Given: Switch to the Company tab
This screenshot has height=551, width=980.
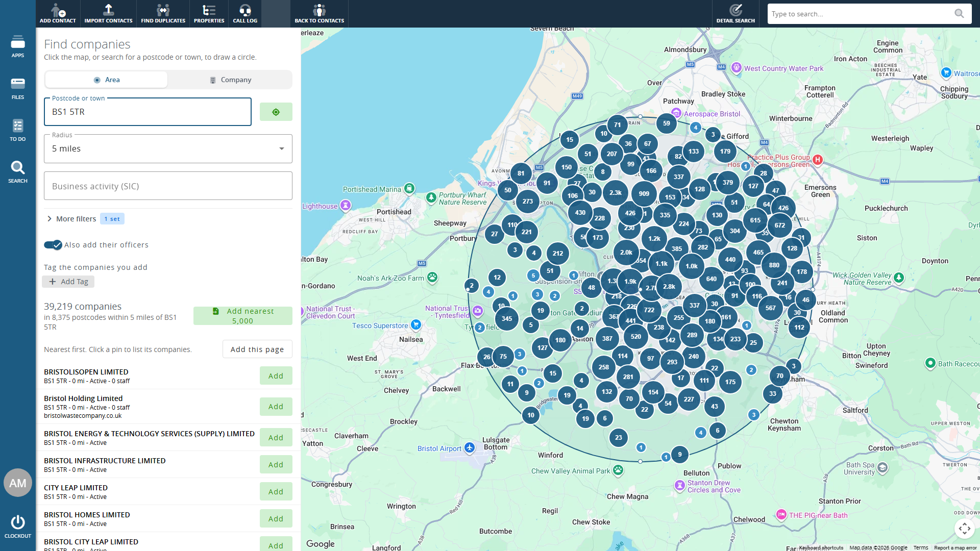Looking at the screenshot, I should [230, 80].
